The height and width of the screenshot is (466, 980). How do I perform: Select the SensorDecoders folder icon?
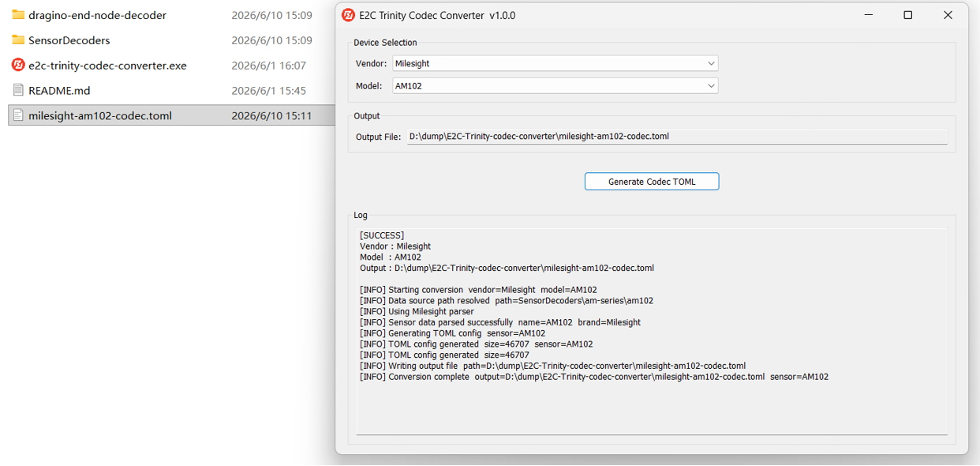[18, 40]
